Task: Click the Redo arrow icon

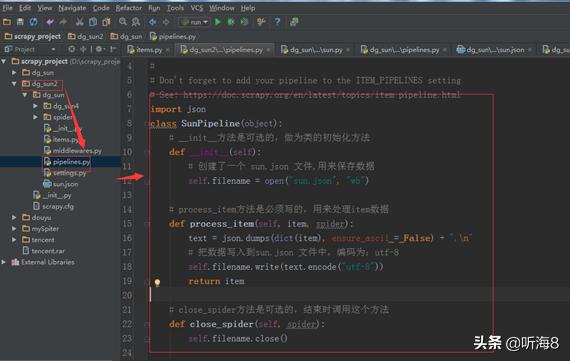Action: click(x=63, y=22)
